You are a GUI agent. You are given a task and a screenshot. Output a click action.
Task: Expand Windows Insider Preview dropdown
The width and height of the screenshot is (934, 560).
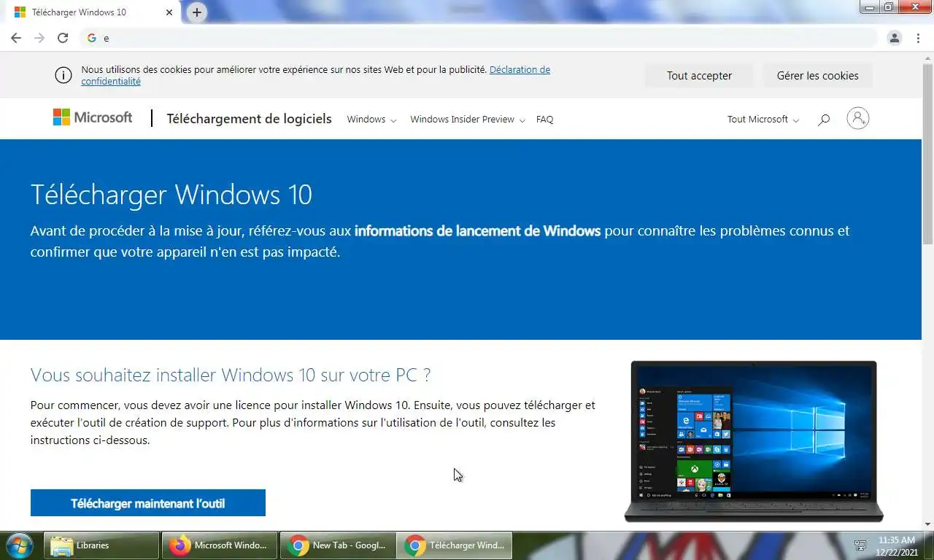pyautogui.click(x=467, y=119)
